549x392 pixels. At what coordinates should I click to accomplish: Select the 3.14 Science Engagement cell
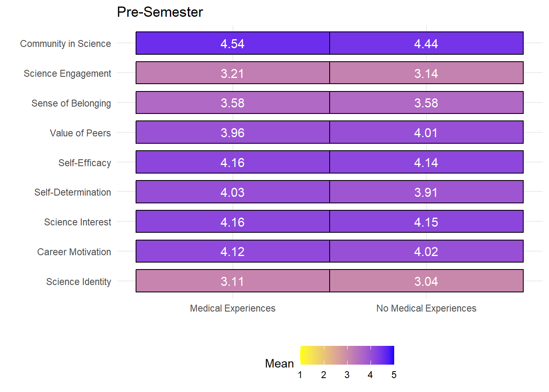tap(426, 73)
